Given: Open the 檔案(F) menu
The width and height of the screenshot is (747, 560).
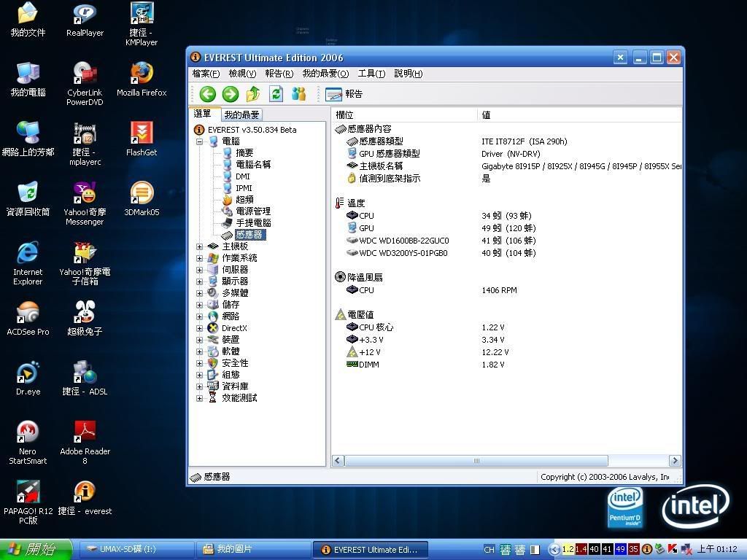Looking at the screenshot, I should point(206,74).
